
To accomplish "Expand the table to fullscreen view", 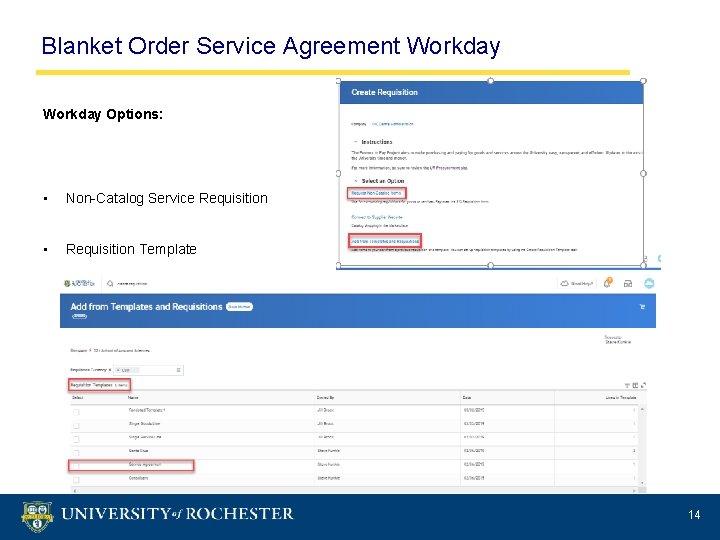I will tap(643, 385).
